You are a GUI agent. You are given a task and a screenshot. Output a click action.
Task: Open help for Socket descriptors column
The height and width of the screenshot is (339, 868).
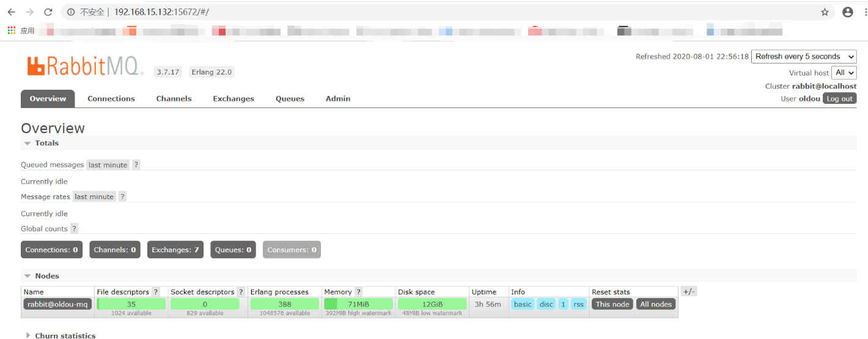[x=241, y=292]
